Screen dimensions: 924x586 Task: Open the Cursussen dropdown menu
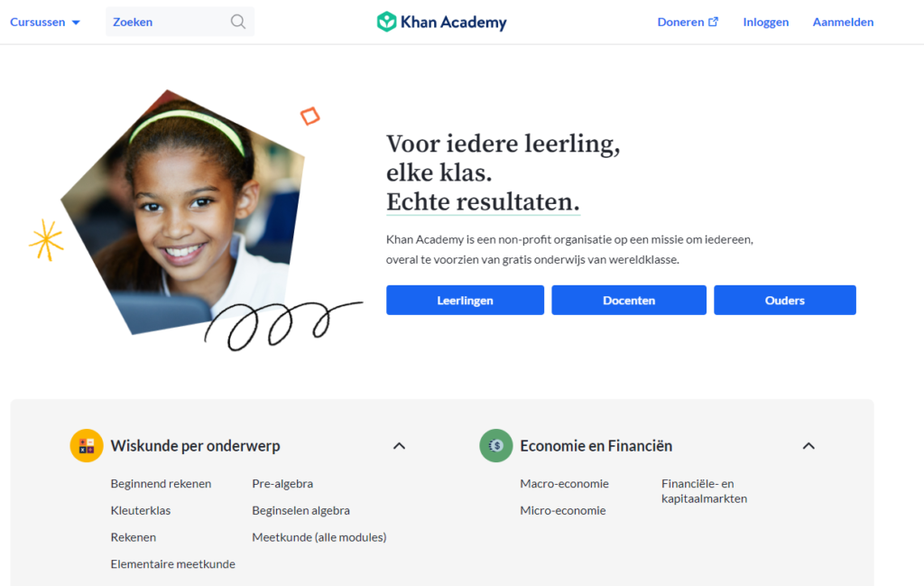click(45, 22)
